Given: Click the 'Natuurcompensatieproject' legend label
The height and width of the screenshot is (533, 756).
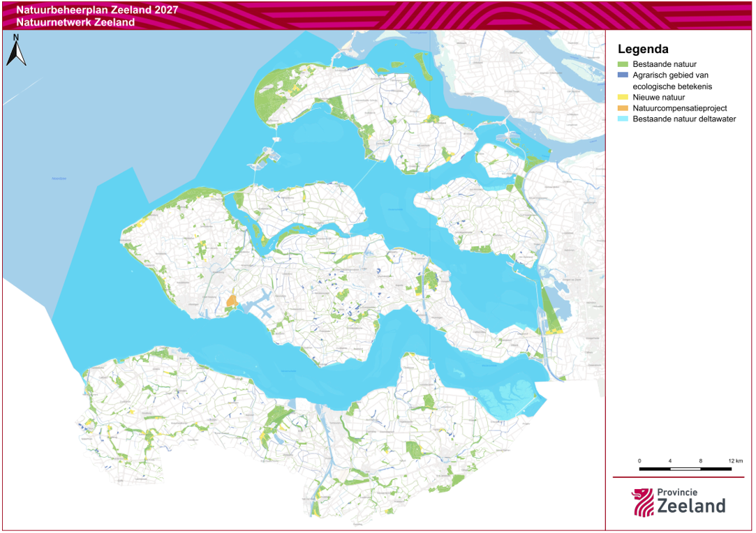Looking at the screenshot, I should point(679,108).
